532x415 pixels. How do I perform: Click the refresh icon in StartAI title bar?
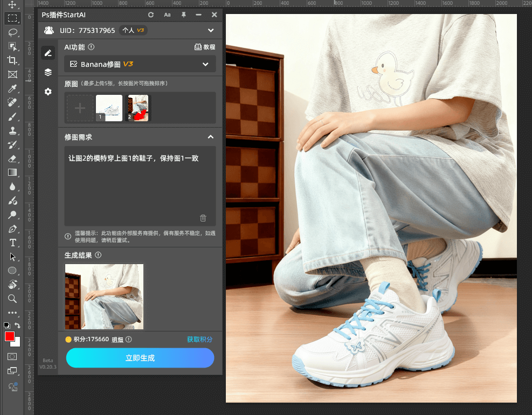point(150,15)
